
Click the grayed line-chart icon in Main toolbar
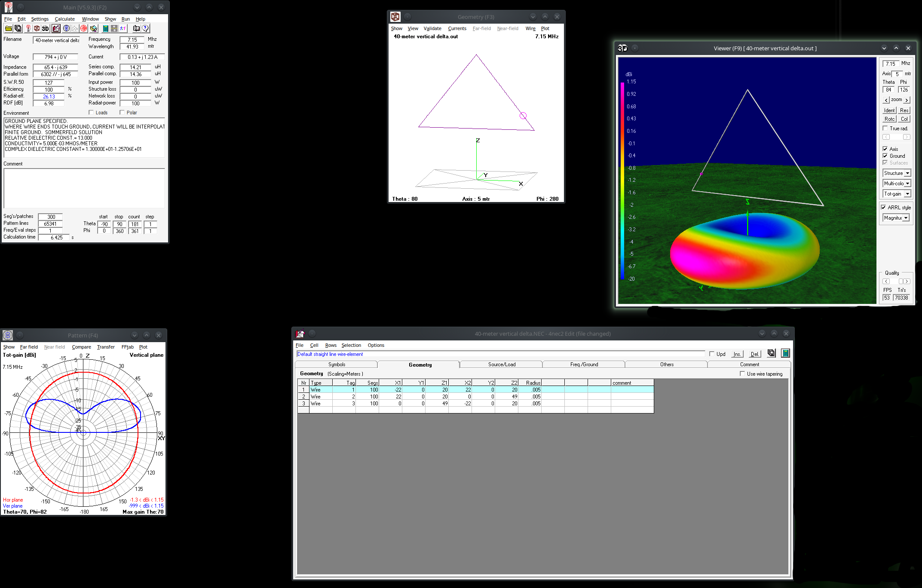(75, 28)
